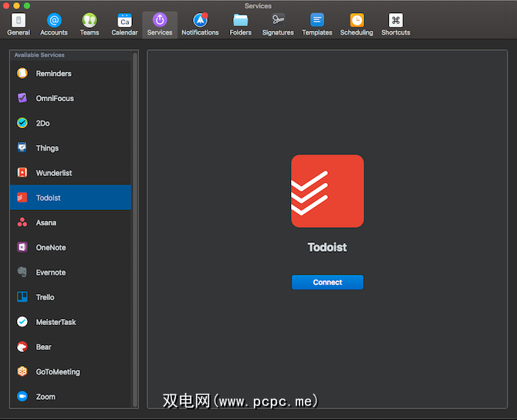Go to the Notifications preferences tab
Screen dimensions: 517x420
click(200, 25)
